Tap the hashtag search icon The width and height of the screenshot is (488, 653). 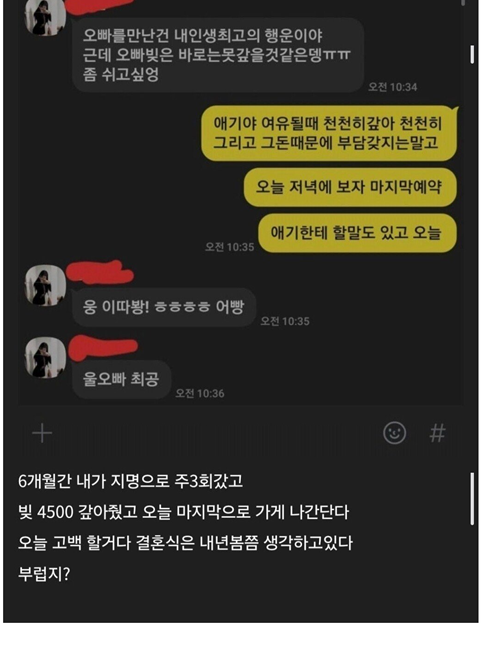[437, 433]
